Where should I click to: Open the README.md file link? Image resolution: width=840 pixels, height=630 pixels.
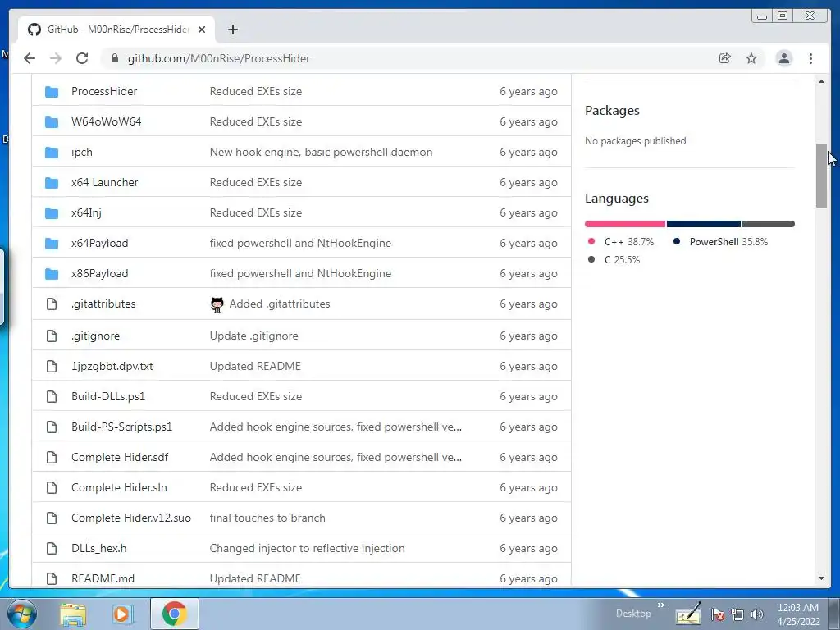point(103,578)
